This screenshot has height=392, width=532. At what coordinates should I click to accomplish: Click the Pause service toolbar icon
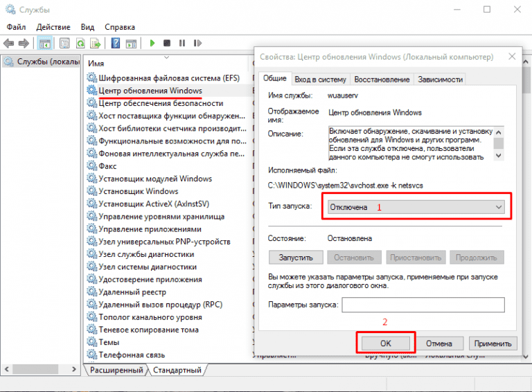[x=182, y=43]
